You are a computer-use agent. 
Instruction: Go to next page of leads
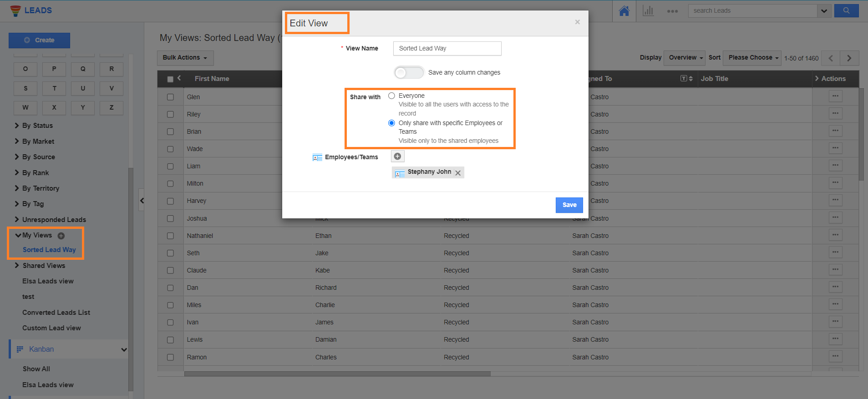849,58
